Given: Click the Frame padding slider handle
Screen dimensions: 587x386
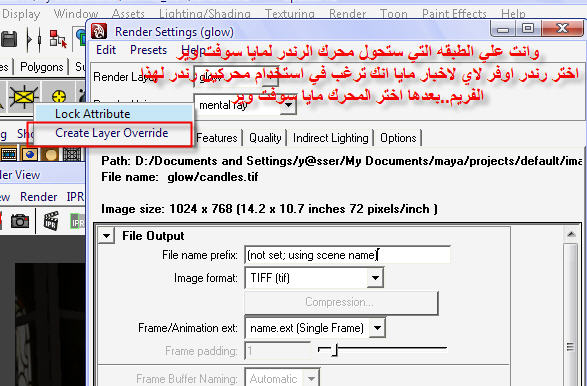Looking at the screenshot, I should [x=335, y=350].
